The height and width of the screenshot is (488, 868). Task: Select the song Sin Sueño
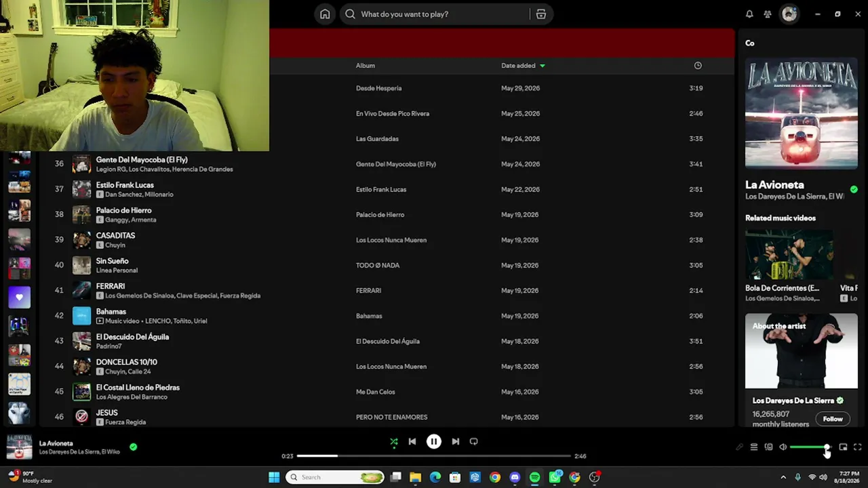[x=112, y=261]
